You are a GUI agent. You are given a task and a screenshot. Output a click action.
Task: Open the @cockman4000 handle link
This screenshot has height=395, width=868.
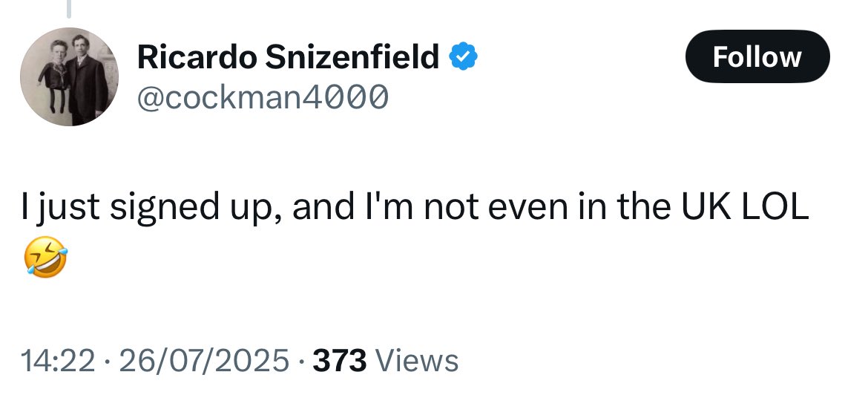[263, 97]
